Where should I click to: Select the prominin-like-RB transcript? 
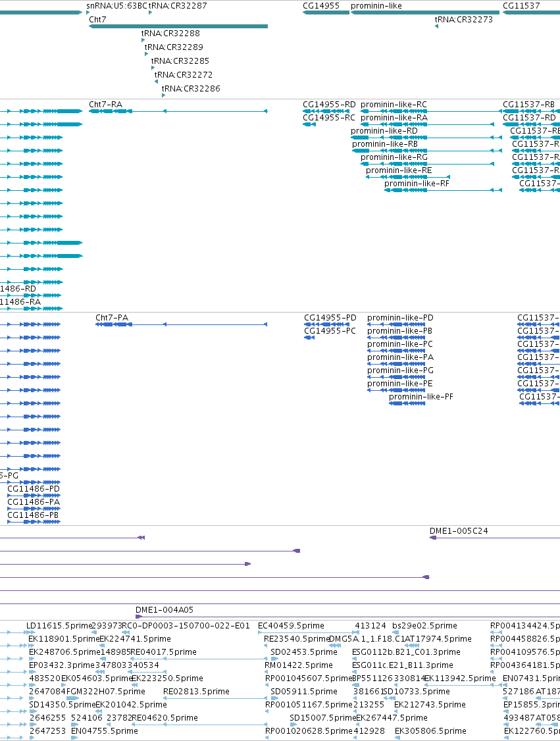tap(385, 143)
